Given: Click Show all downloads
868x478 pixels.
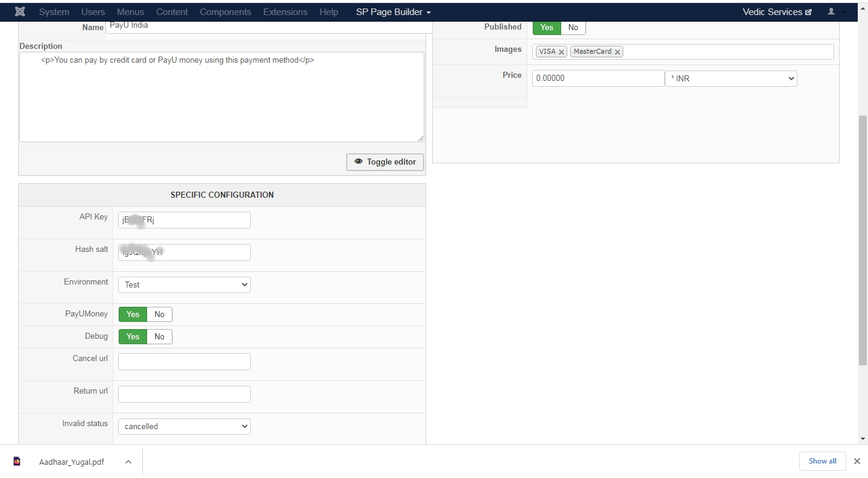Looking at the screenshot, I should tap(823, 461).
